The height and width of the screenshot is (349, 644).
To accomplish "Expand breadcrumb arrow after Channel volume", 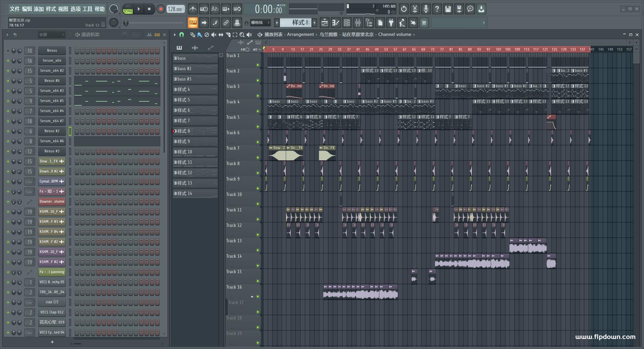I will tap(414, 35).
